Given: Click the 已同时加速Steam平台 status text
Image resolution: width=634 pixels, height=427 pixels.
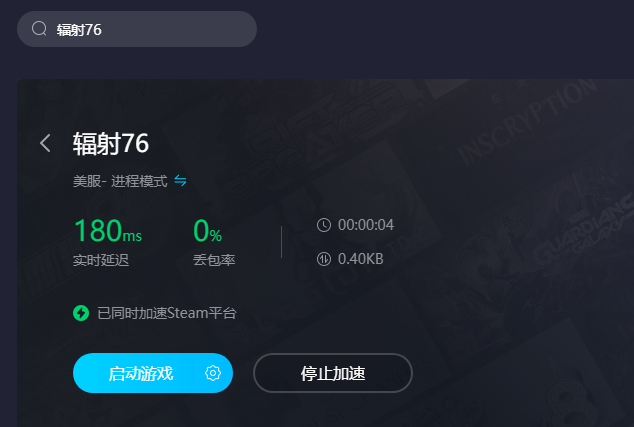Looking at the screenshot, I should click(x=167, y=313).
